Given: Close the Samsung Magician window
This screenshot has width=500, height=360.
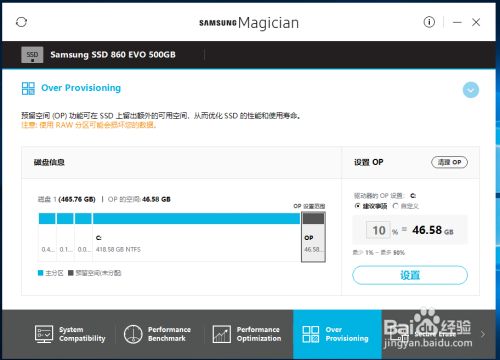Looking at the screenshot, I should [476, 22].
